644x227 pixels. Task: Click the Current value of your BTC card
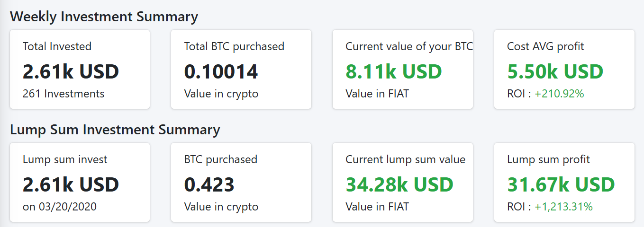pyautogui.click(x=403, y=69)
